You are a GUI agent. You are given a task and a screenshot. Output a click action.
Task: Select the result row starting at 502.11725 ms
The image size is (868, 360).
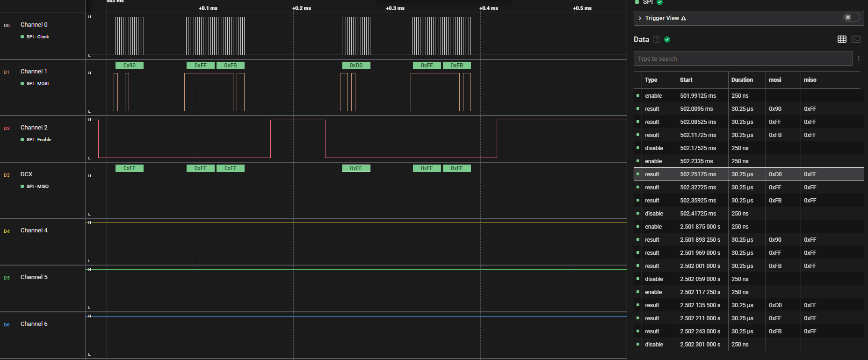click(x=749, y=135)
